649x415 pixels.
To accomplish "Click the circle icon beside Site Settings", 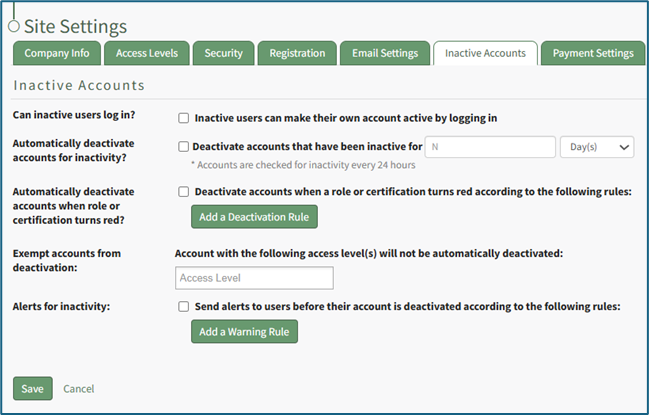I will coord(13,25).
